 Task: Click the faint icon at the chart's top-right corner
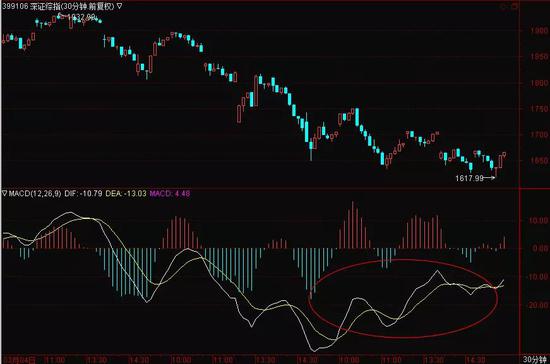(510, 6)
